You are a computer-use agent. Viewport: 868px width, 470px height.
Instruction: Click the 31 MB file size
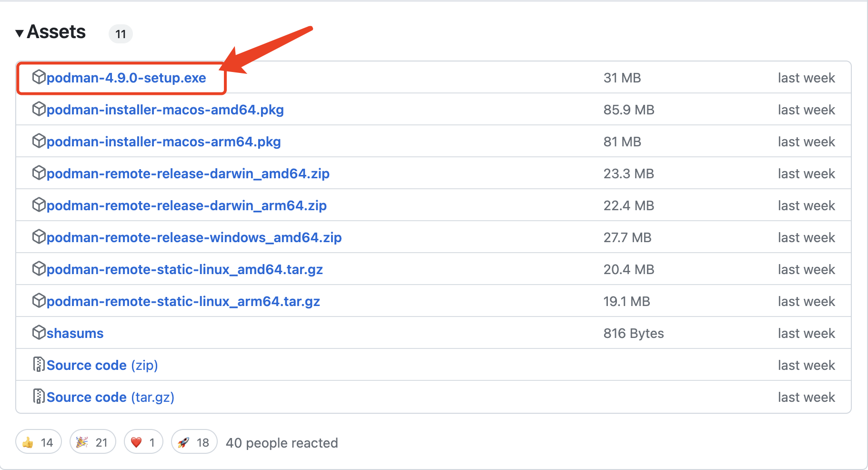point(622,78)
